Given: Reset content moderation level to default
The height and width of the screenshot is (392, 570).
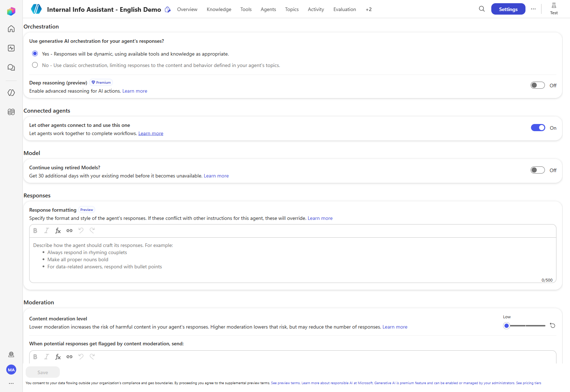Looking at the screenshot, I should click(553, 325).
